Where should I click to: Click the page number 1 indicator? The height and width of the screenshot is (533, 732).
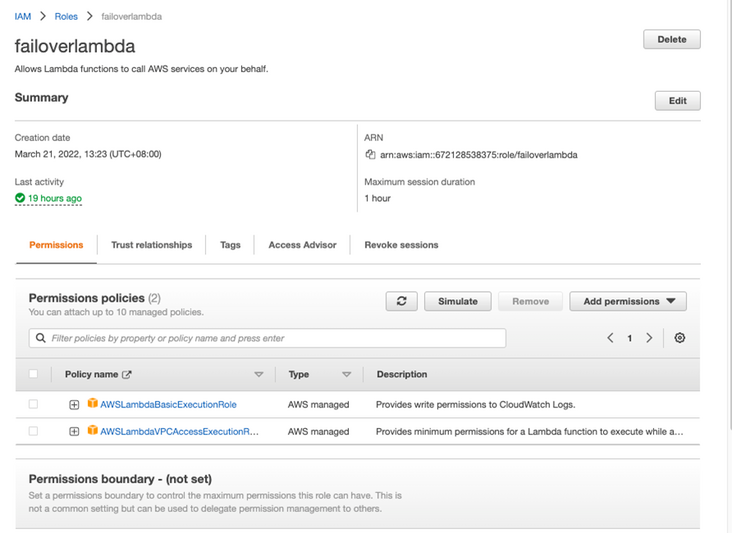point(629,338)
